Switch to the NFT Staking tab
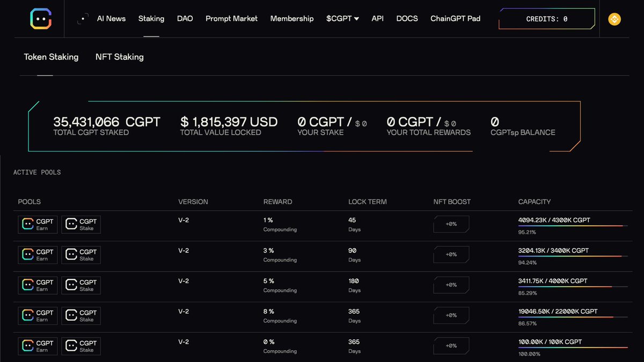The image size is (644, 362). [120, 57]
